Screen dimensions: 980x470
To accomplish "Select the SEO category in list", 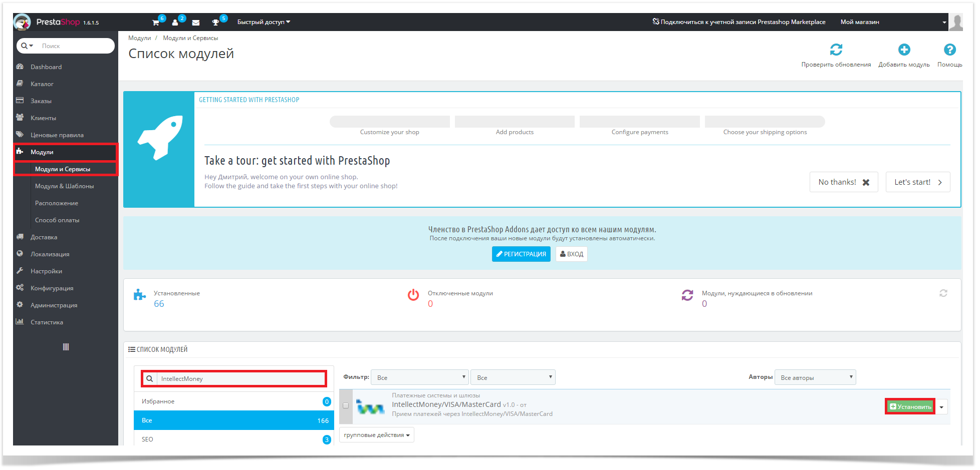I will (147, 439).
